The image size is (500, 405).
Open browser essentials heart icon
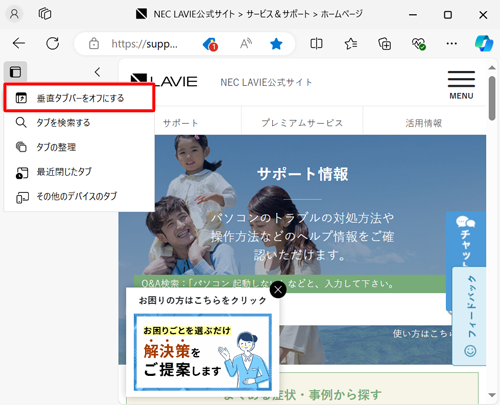coord(418,43)
